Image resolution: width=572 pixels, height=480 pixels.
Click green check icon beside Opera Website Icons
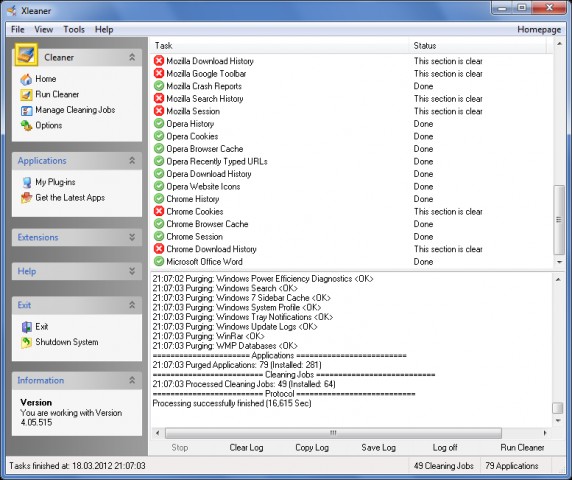[x=159, y=186]
